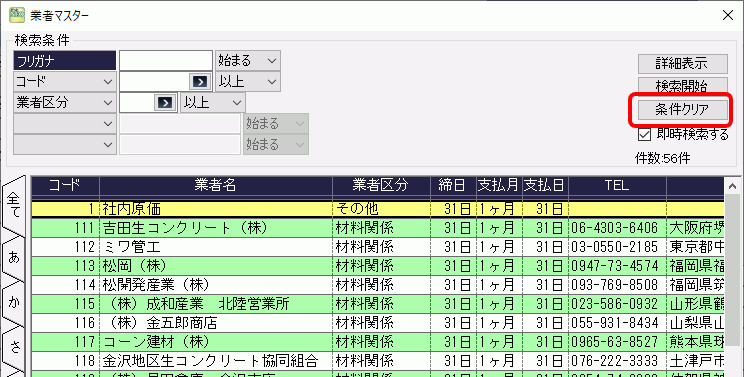Open フリガナ 始まる condition dropdown
The width and height of the screenshot is (744, 377).
[x=248, y=61]
